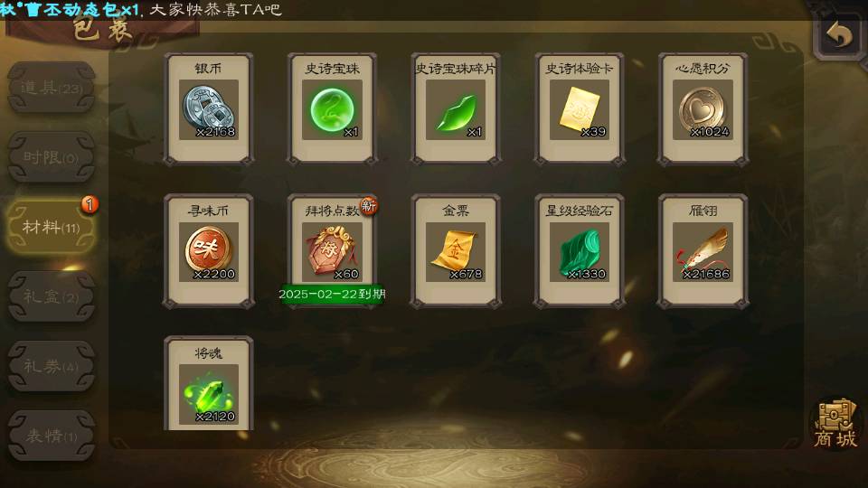Select the 将魂 green crystal item
Viewport: 868px width, 488px height.
point(209,383)
